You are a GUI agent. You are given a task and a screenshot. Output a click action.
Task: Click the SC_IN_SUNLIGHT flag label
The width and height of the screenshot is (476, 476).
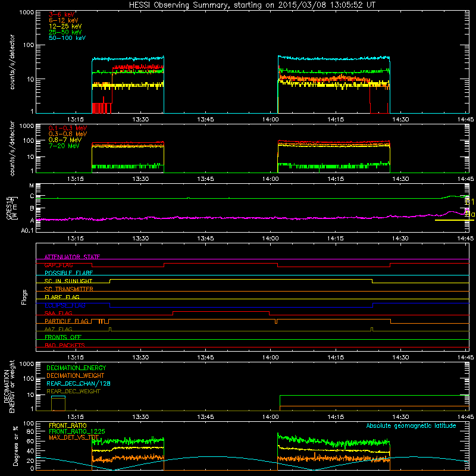(x=68, y=281)
